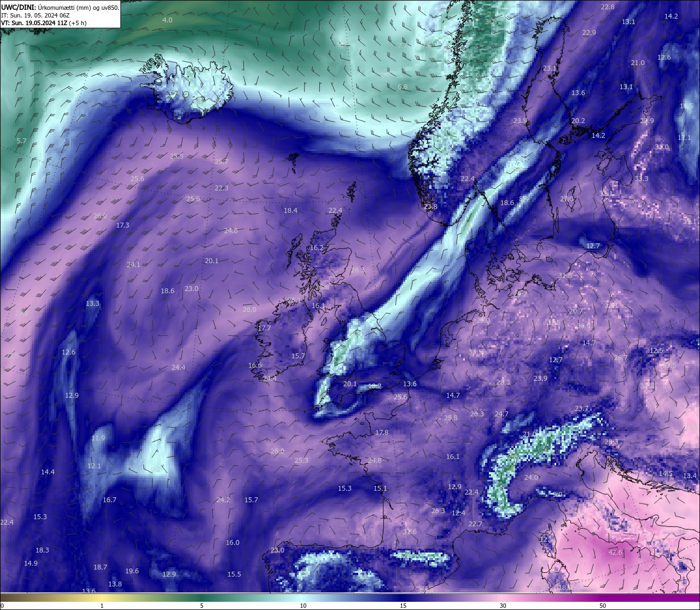Click the VT valid time line 11Z
700x610 pixels.
[x=44, y=23]
